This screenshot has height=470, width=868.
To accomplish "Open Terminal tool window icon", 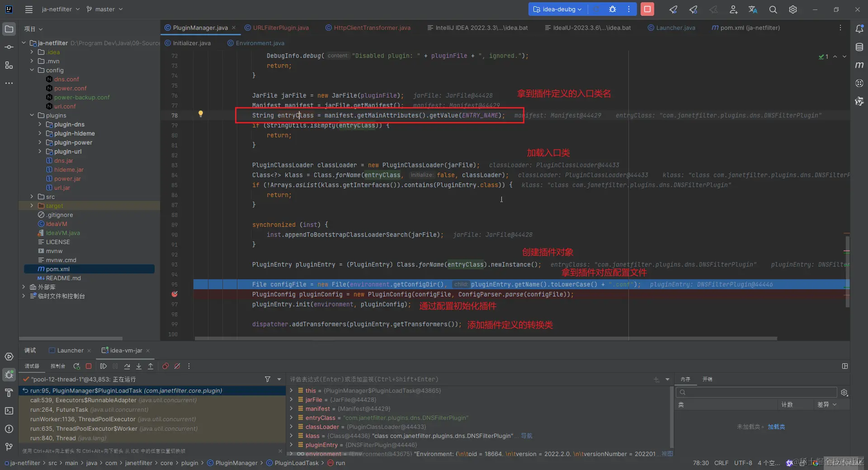I will [x=9, y=411].
